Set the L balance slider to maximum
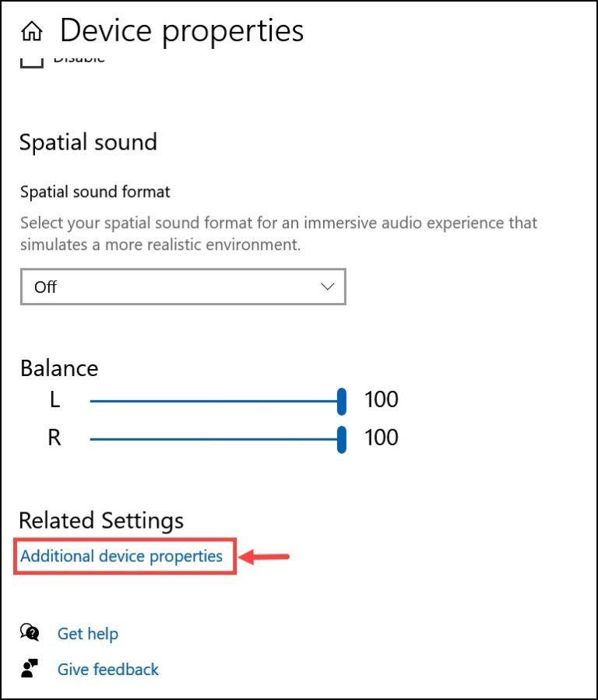 pos(341,399)
